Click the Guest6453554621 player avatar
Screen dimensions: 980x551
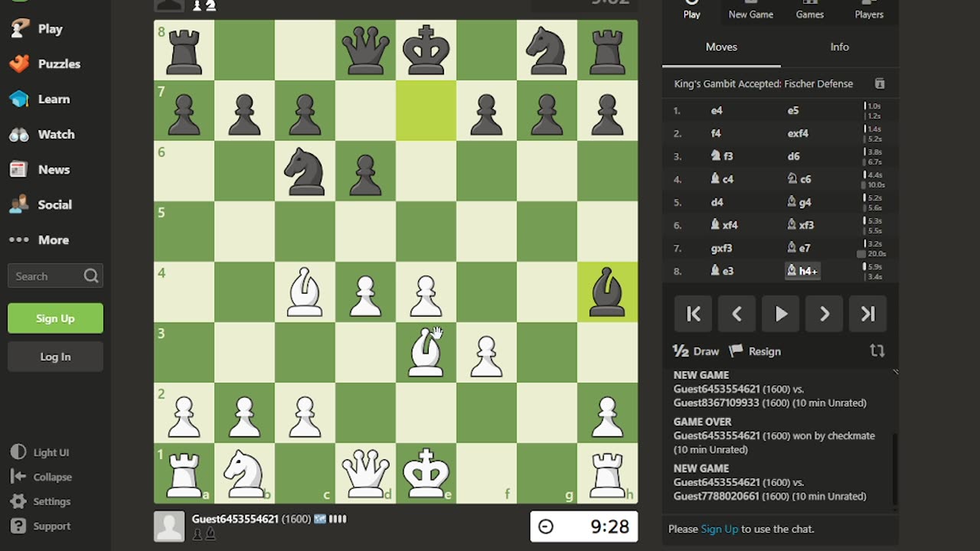coord(169,526)
